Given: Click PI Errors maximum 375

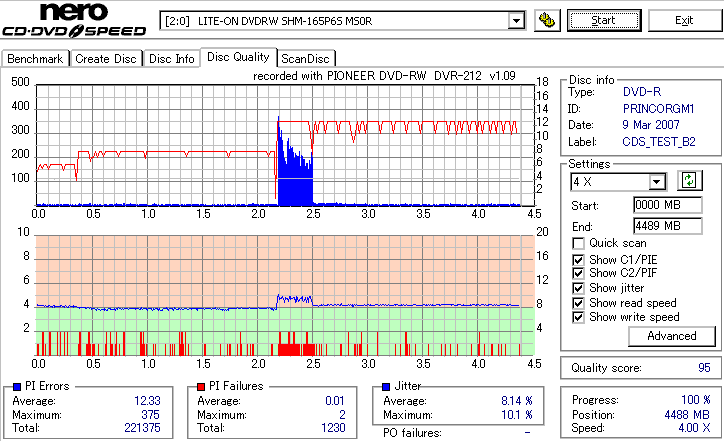Looking at the screenshot, I should [151, 415].
